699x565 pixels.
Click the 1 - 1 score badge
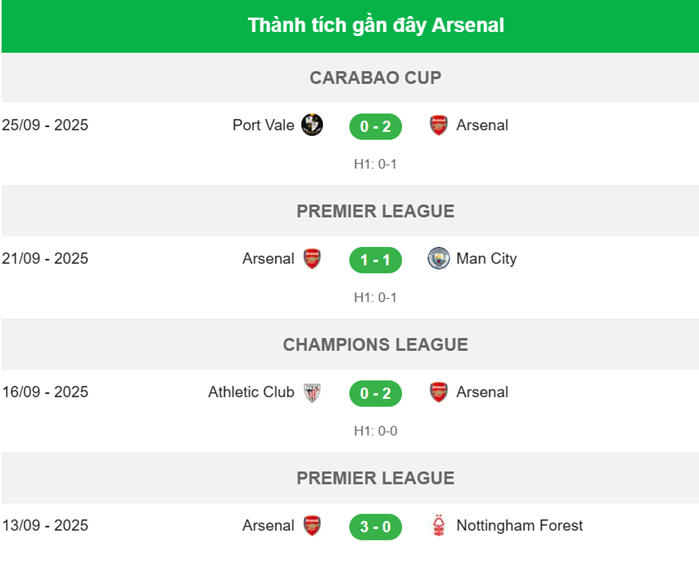pyautogui.click(x=375, y=260)
